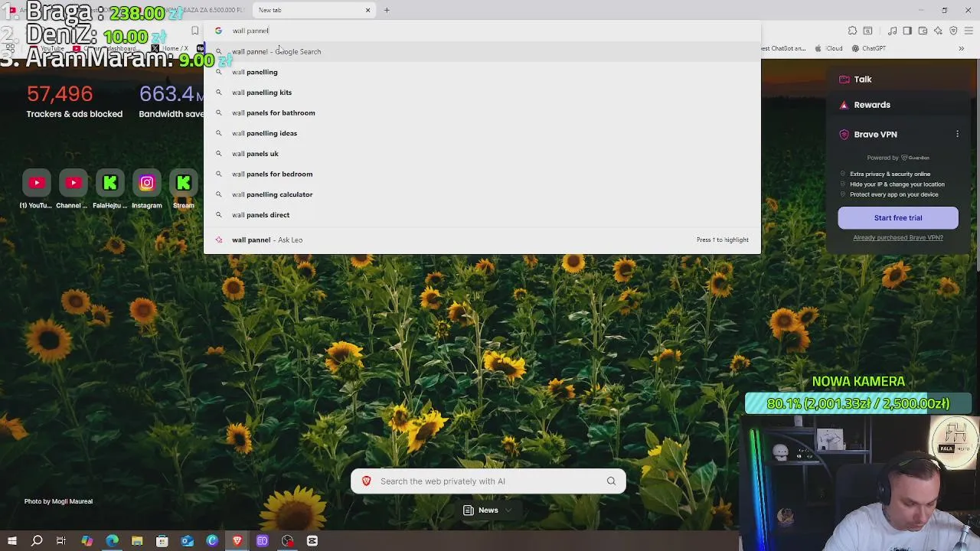Choose 'wall panels direct' suggestion
The height and width of the screenshot is (551, 980).
482,215
